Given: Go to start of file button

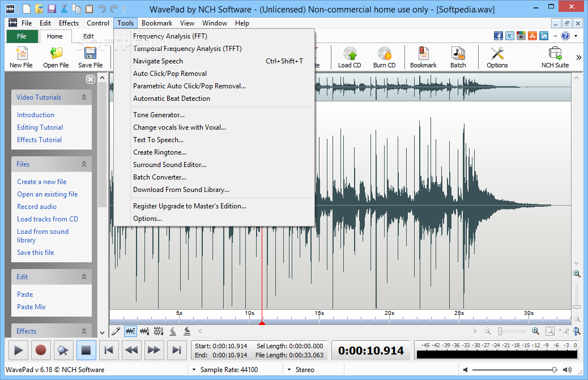Looking at the screenshot, I should pyautogui.click(x=109, y=351).
